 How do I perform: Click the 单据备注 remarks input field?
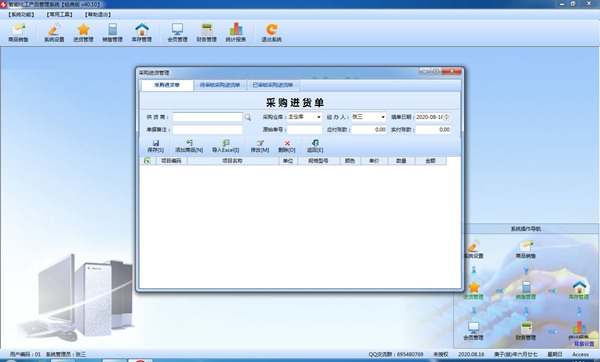point(207,130)
